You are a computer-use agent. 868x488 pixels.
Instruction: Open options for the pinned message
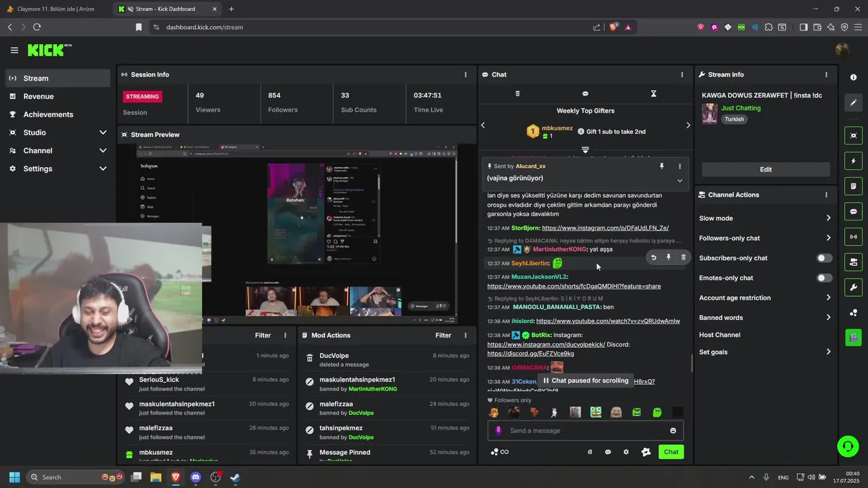click(679, 166)
